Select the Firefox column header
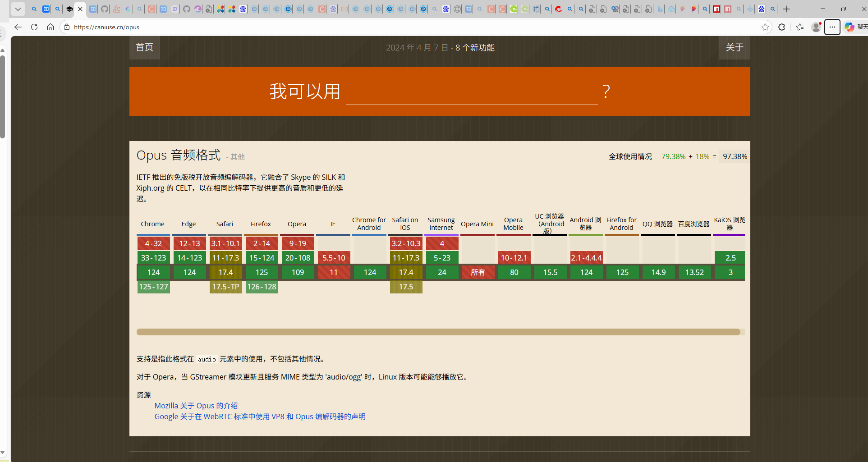This screenshot has height=462, width=868. (261, 224)
